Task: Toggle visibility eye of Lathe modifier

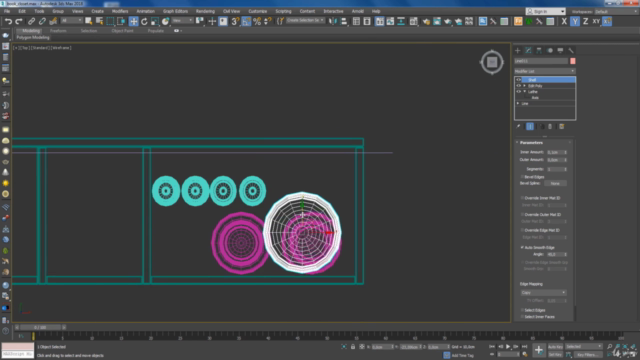Action: tap(518, 91)
